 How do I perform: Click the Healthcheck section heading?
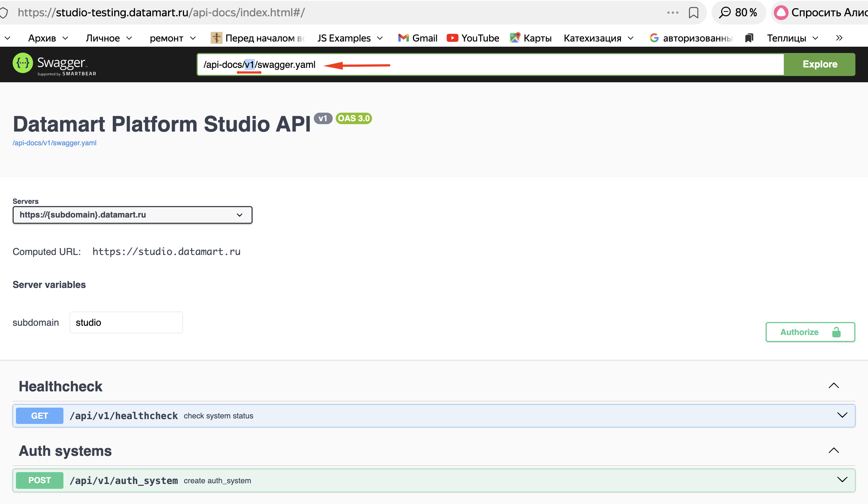click(61, 387)
